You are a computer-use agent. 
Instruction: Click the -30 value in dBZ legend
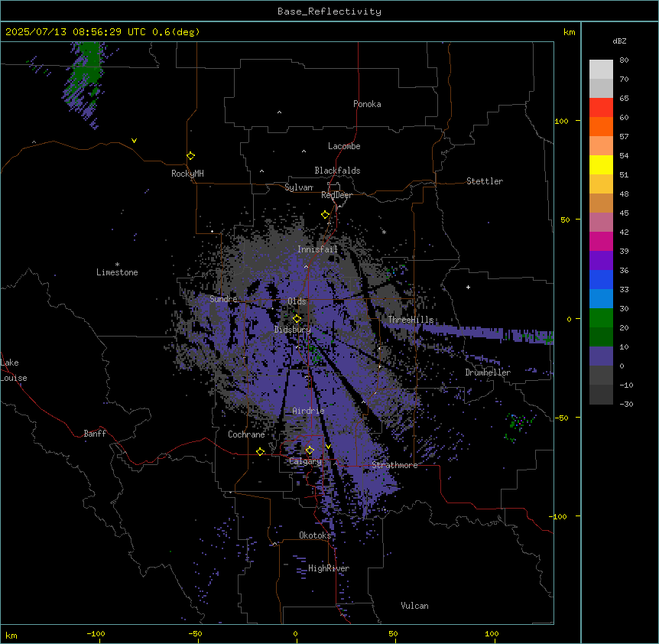click(626, 404)
